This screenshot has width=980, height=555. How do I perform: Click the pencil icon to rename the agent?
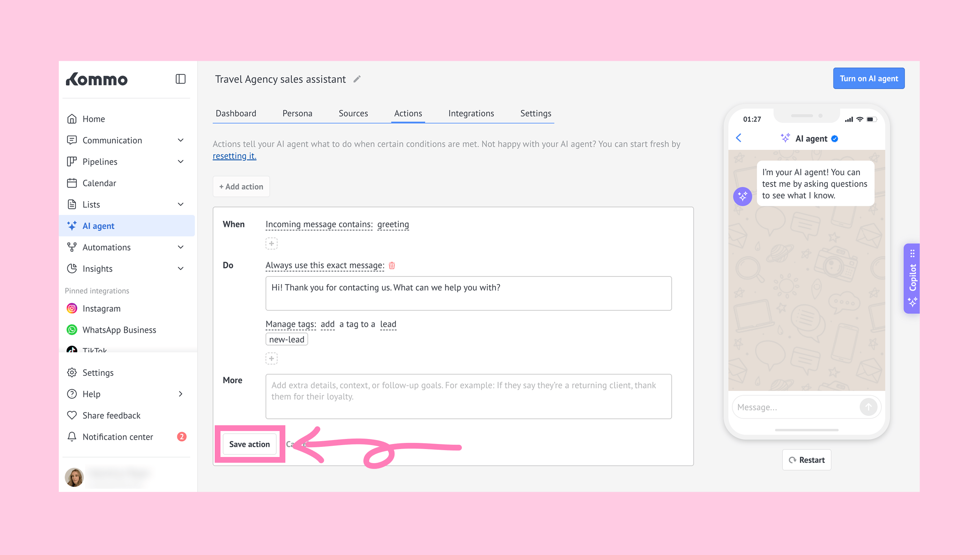click(x=357, y=79)
